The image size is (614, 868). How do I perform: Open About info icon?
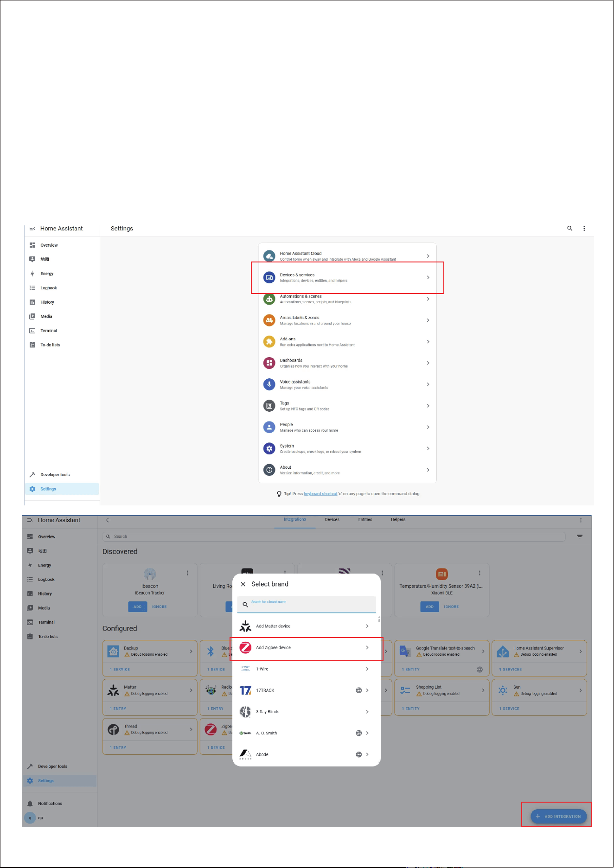coord(269,470)
